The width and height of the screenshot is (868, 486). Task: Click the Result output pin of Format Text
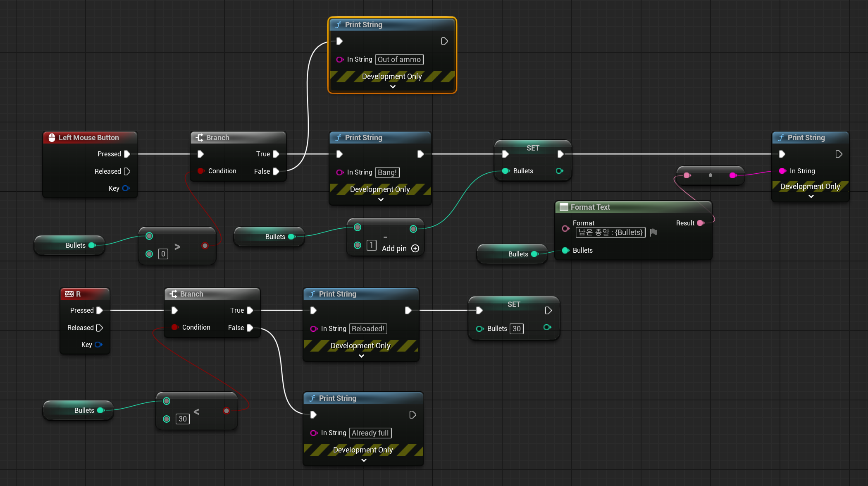700,223
